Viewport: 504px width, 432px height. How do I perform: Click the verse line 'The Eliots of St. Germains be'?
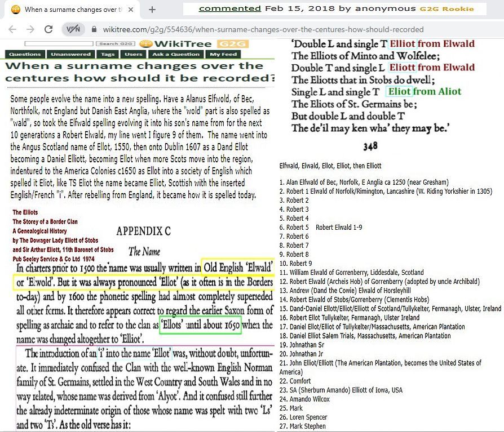[354, 104]
